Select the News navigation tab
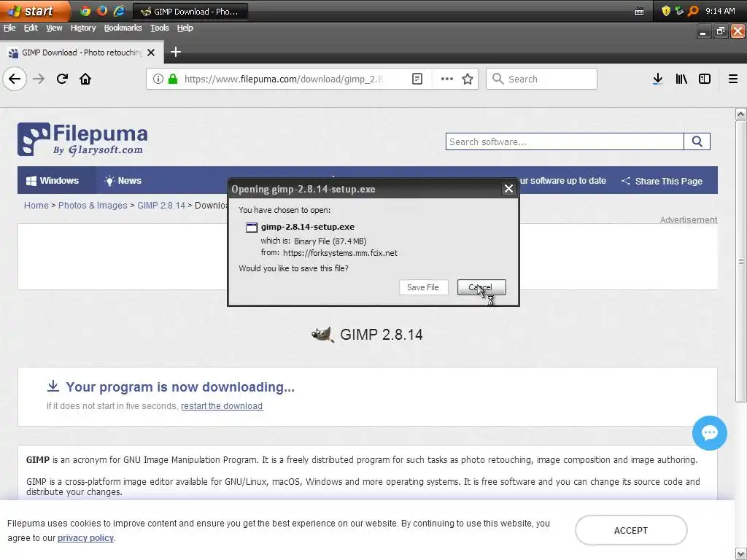This screenshot has height=560, width=747. pyautogui.click(x=123, y=181)
